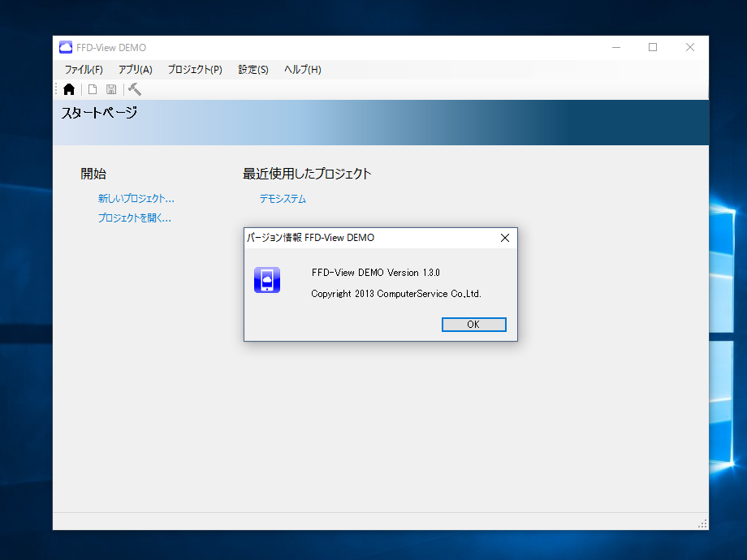
Task: Click the save floppy disk toolbar icon
Action: coord(111,89)
